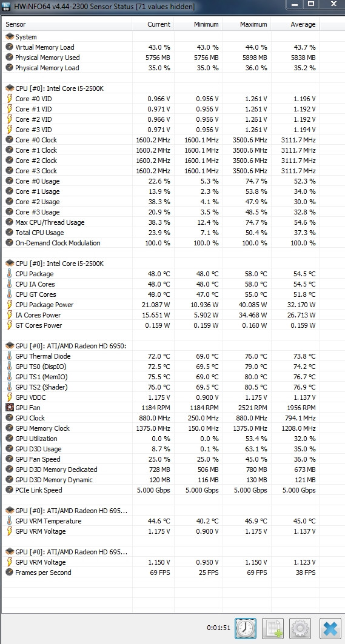Open the logging file with plus icon
Image resolution: width=345 pixels, height=644 pixels.
click(x=273, y=628)
